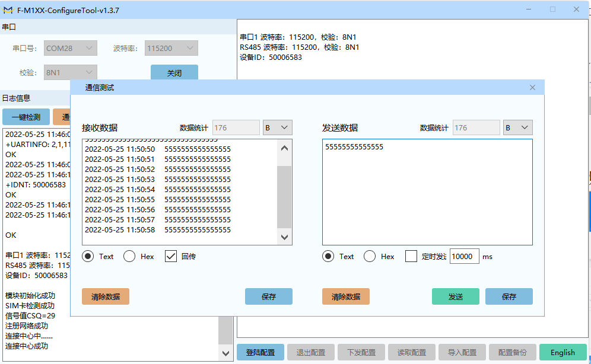Click the green 发送 button
This screenshot has width=591, height=364.
456,296
